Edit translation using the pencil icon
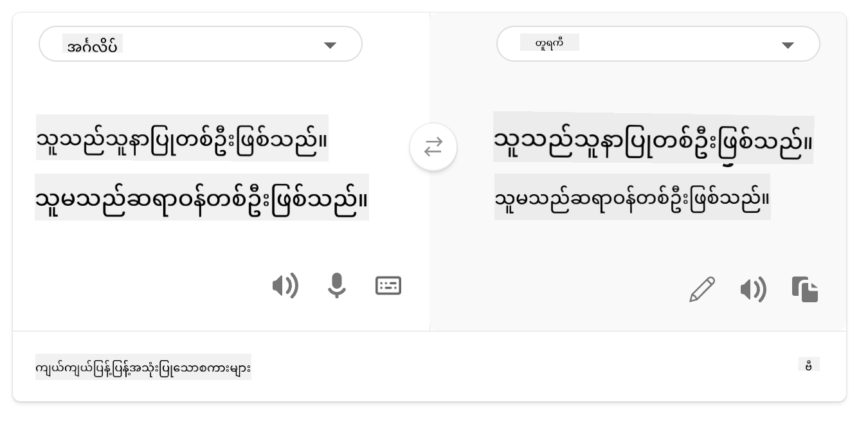Viewport: 868px width, 427px height. tap(702, 289)
